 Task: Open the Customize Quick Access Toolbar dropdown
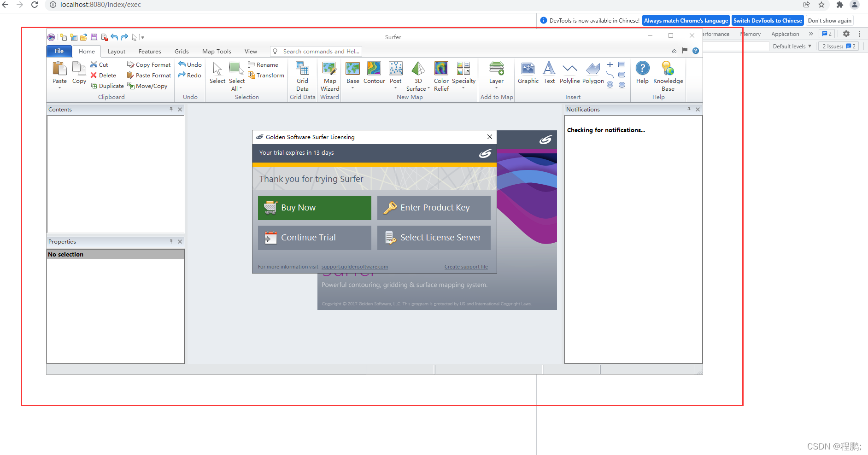tap(142, 37)
